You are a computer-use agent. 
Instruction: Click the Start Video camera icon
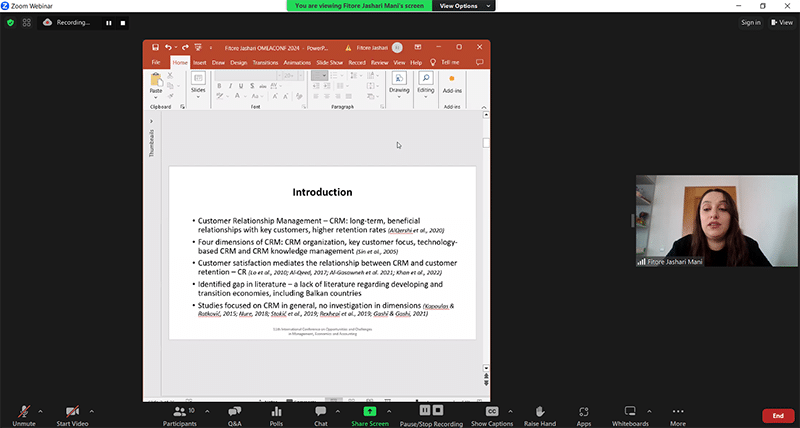click(72, 410)
